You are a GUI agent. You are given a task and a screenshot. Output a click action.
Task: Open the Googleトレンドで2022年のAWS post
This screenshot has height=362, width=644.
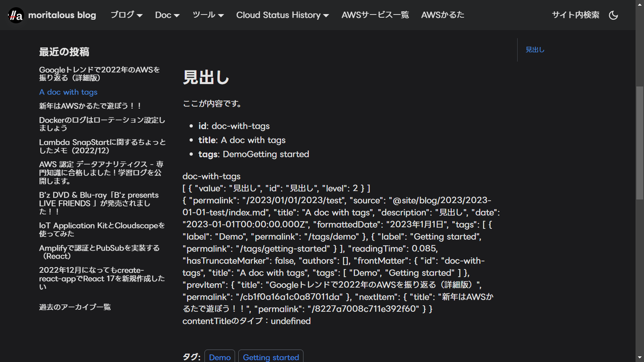(99, 74)
